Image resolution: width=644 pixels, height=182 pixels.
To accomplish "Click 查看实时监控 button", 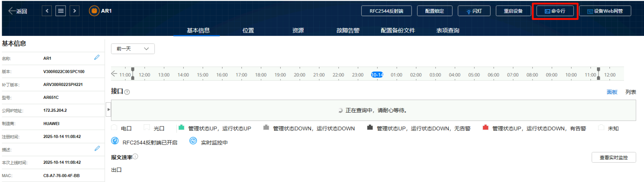I will point(614,158).
